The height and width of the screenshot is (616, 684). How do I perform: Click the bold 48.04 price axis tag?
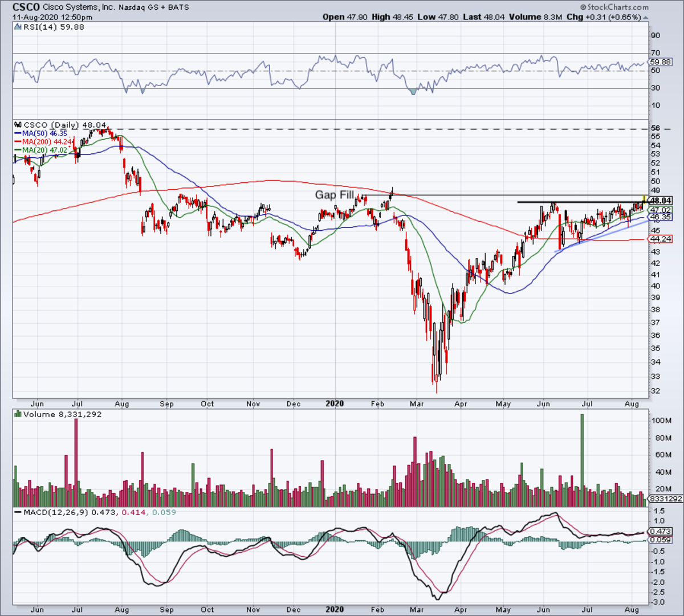(x=661, y=201)
